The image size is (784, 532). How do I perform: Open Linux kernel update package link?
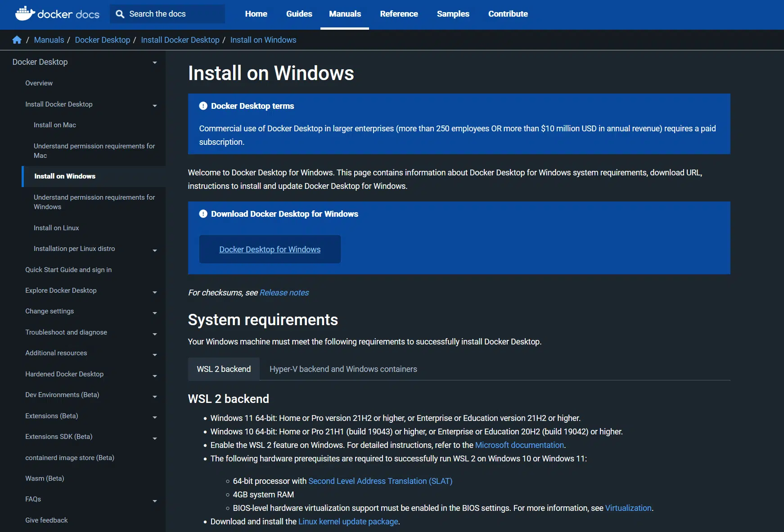point(348,522)
